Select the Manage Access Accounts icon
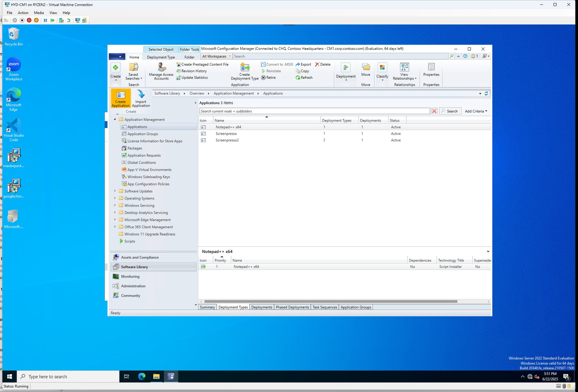Screen dimensions: 578x392 tap(160, 71)
